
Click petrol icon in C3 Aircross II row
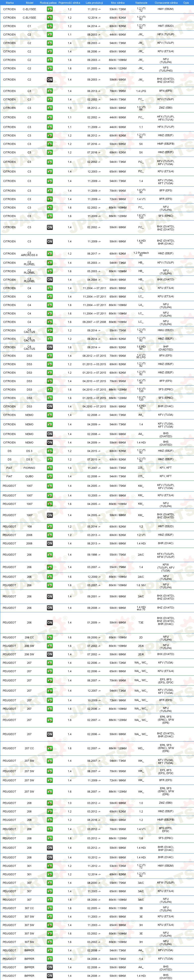pos(50,254)
